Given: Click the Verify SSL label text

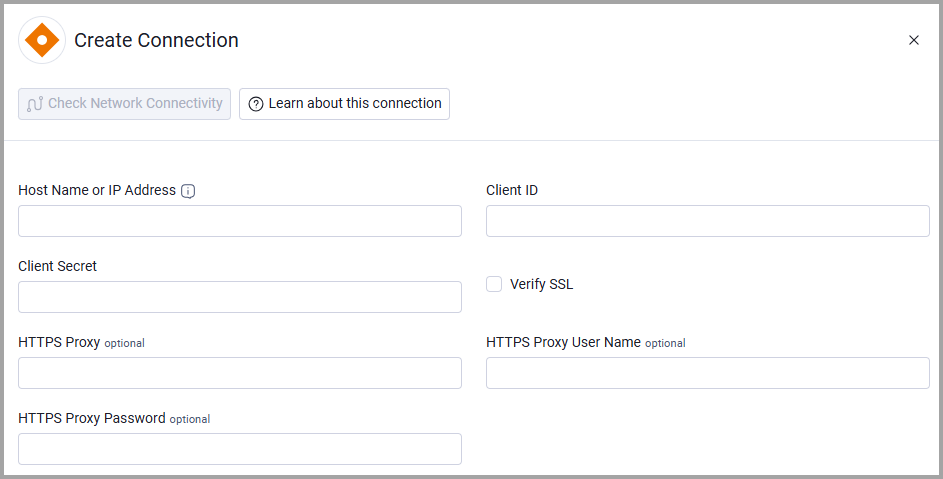Looking at the screenshot, I should click(541, 285).
